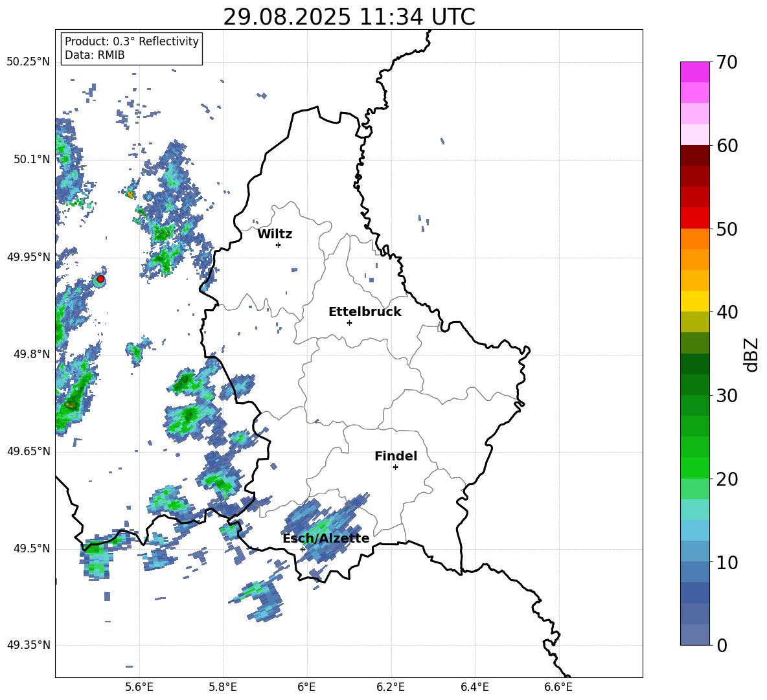Click the red dot radar marker
This screenshot has height=700, width=767.
100,279
